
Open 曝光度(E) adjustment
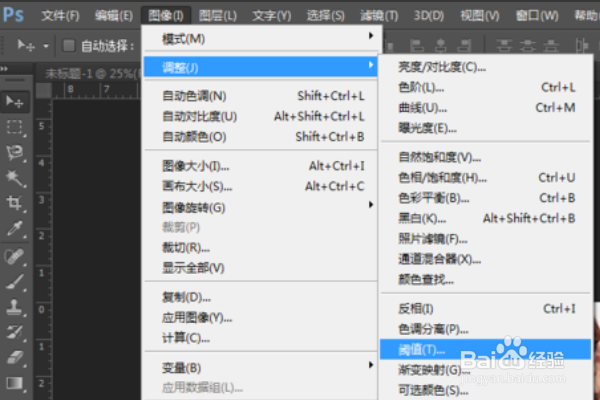(x=486, y=128)
